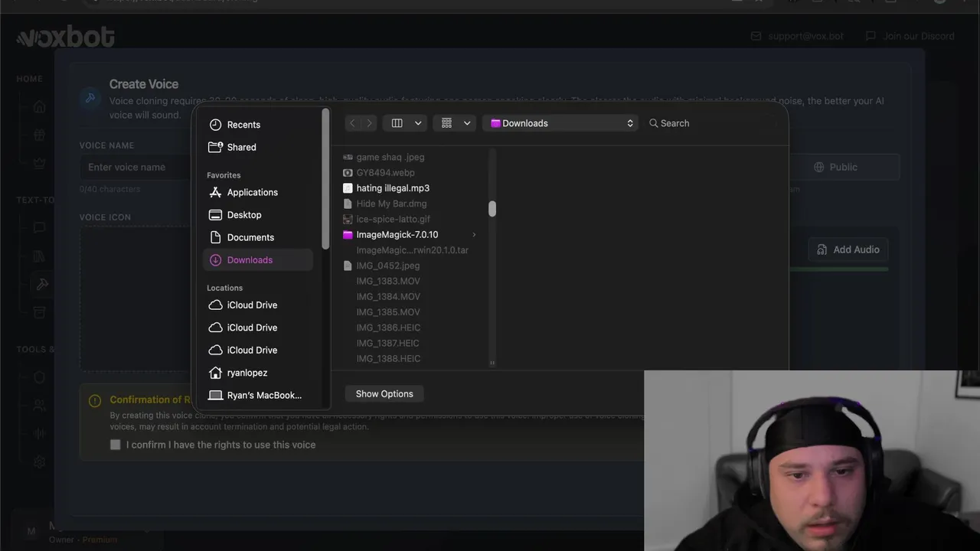Click the mp3 file icon for hating illegal

(x=348, y=188)
